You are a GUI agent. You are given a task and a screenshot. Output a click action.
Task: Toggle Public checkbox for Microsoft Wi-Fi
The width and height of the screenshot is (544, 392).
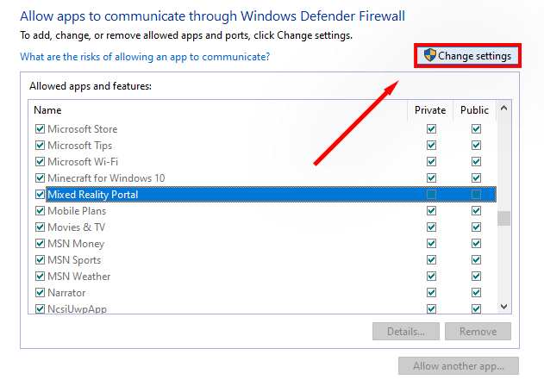point(476,162)
